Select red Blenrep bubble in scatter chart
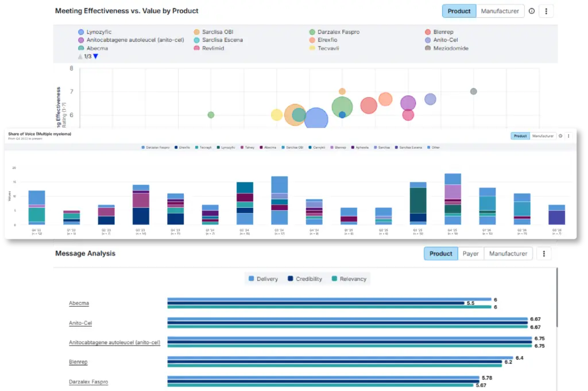 (369, 105)
